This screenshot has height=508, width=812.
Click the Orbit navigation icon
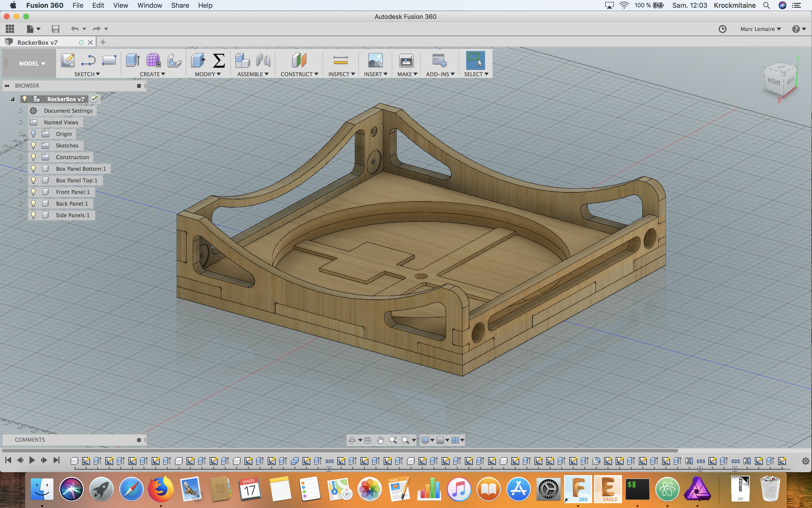(352, 440)
